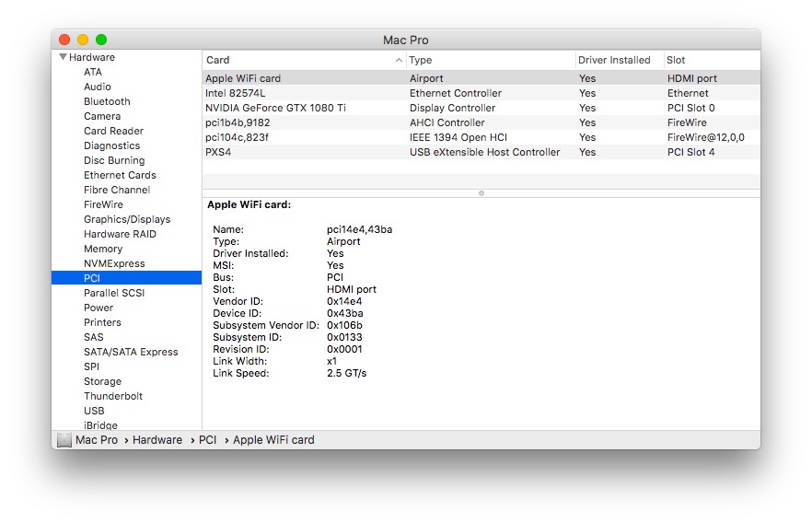Select the pci104c,823f card row
Viewport: 812px width, 523px height.
coord(481,137)
